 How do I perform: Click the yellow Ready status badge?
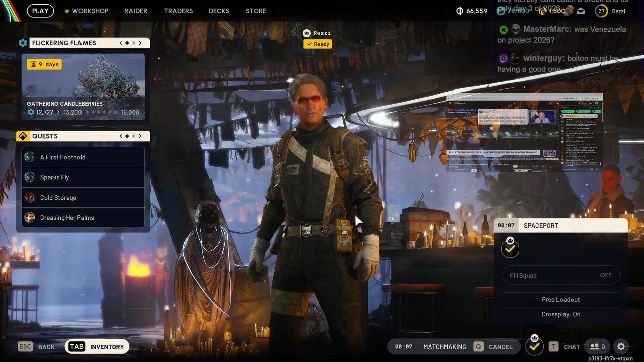click(317, 44)
